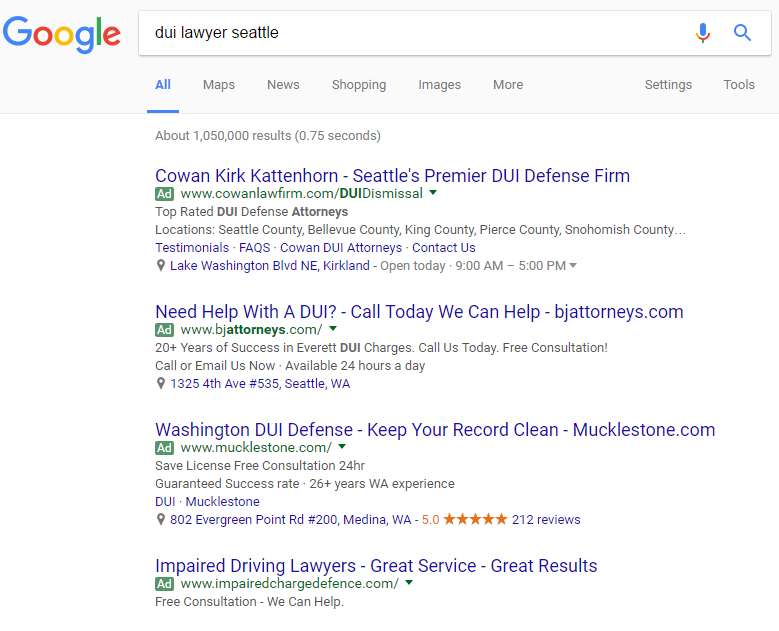Open Cowan Kirk Kattenhorn ad headline link
This screenshot has width=779, height=631.
[x=392, y=176]
